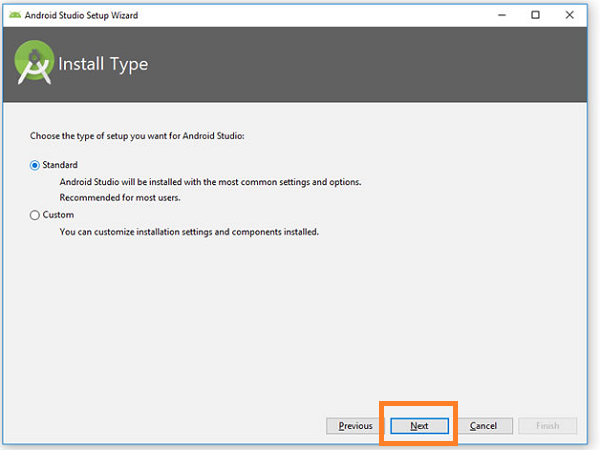Click the "most common settings and options" description

tap(210, 182)
